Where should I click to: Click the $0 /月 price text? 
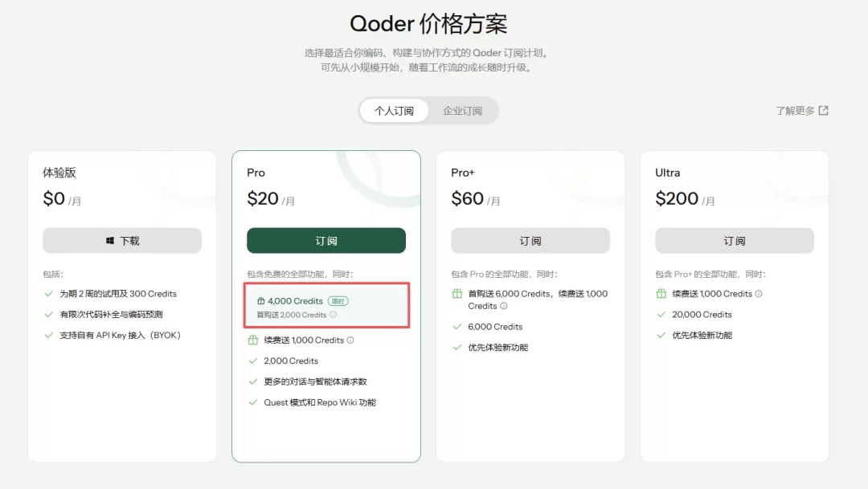tap(62, 198)
